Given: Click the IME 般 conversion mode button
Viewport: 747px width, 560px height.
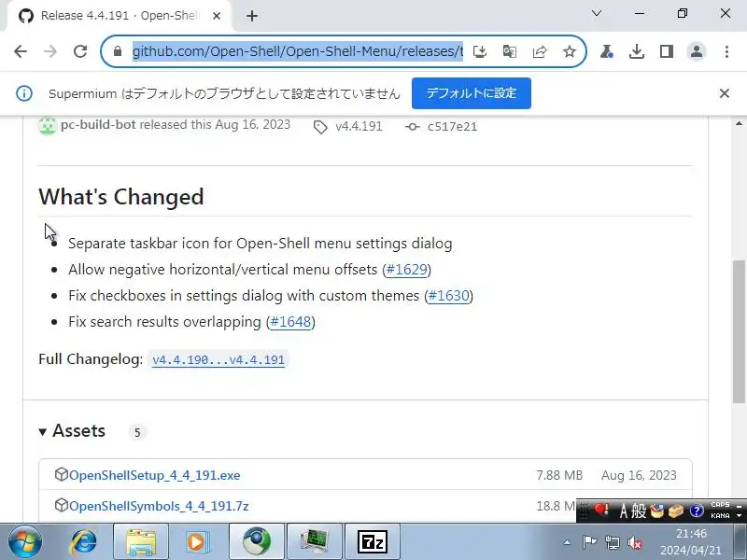Looking at the screenshot, I should 639,511.
